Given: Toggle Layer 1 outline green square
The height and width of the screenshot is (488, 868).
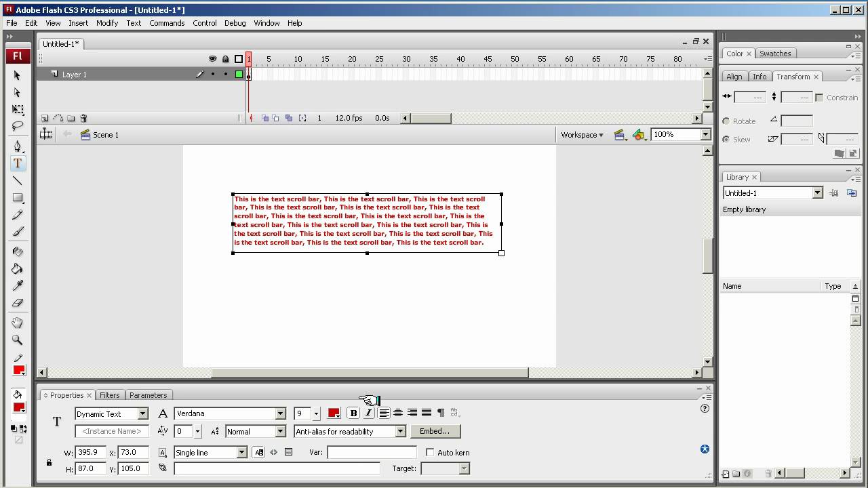Looking at the screenshot, I should [239, 75].
